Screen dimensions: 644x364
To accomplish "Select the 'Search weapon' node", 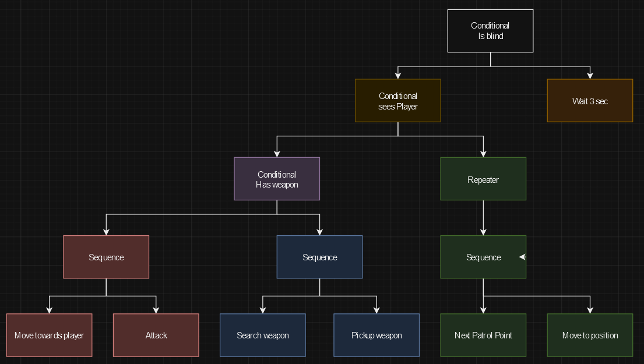I will tap(262, 335).
